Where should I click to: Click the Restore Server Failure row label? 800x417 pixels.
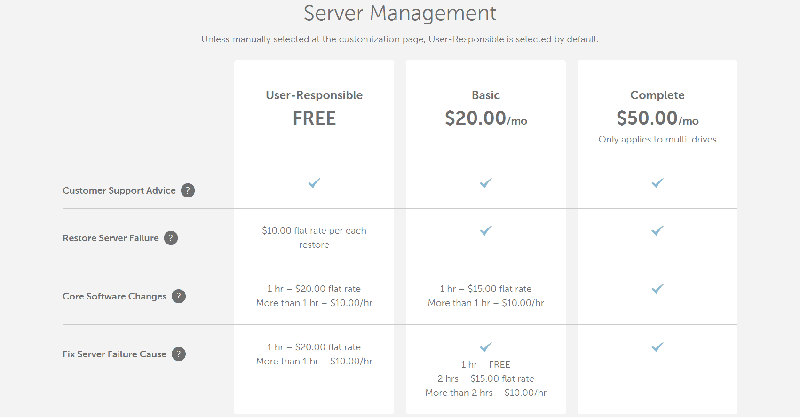pos(110,238)
